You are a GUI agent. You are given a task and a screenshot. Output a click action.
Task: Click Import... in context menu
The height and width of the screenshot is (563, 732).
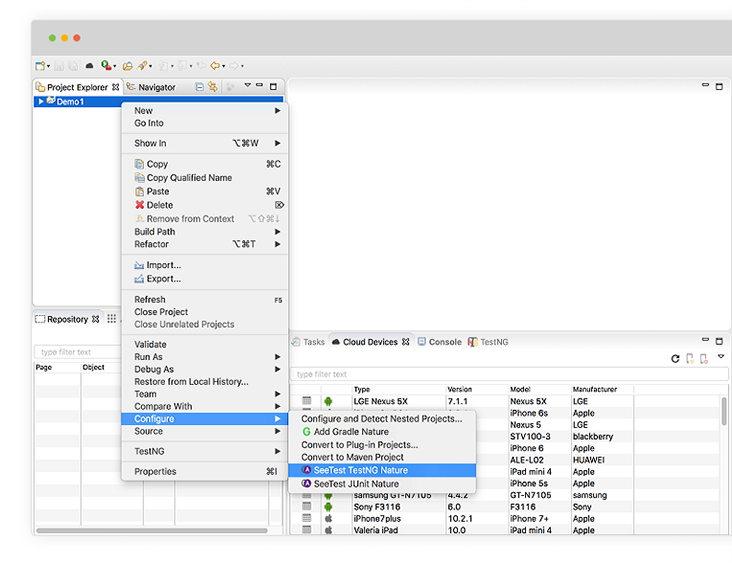click(x=205, y=265)
